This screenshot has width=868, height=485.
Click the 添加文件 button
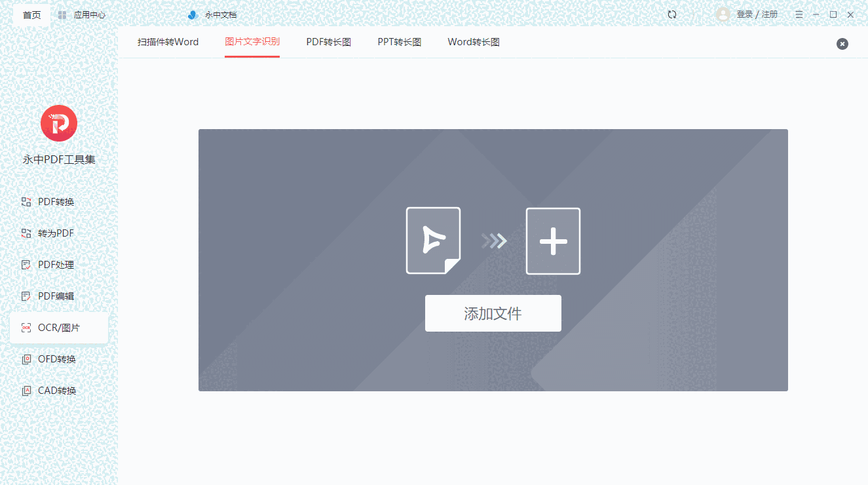tap(493, 313)
